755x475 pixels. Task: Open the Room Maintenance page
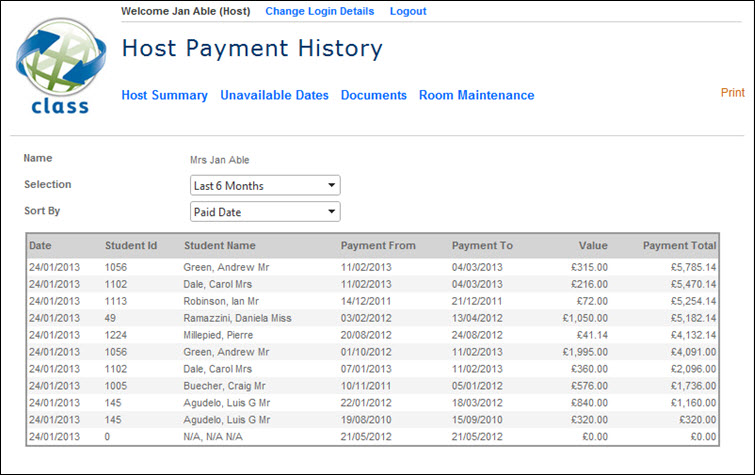click(x=476, y=96)
